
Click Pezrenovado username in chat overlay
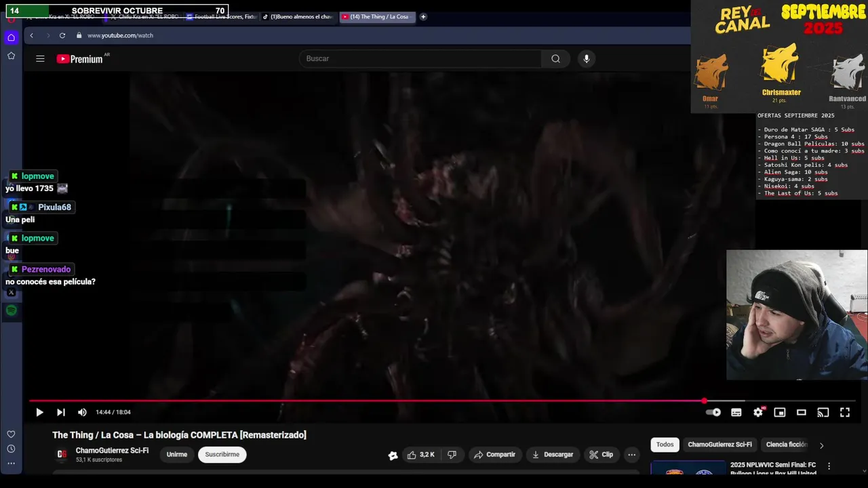pyautogui.click(x=46, y=270)
